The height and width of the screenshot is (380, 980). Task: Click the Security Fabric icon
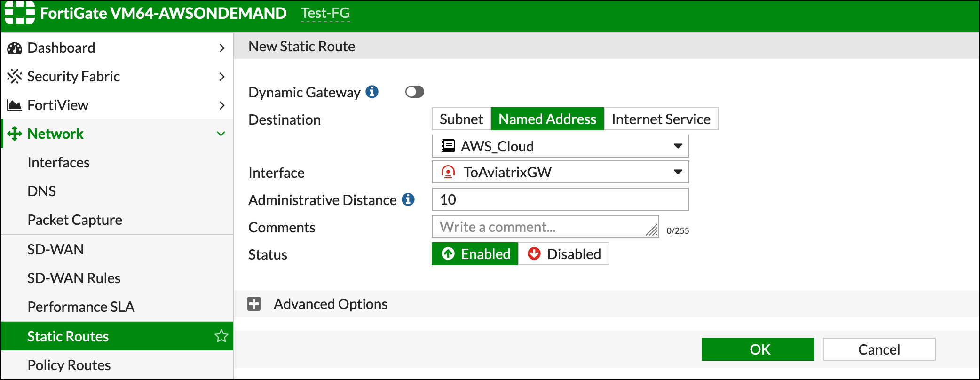coord(15,76)
